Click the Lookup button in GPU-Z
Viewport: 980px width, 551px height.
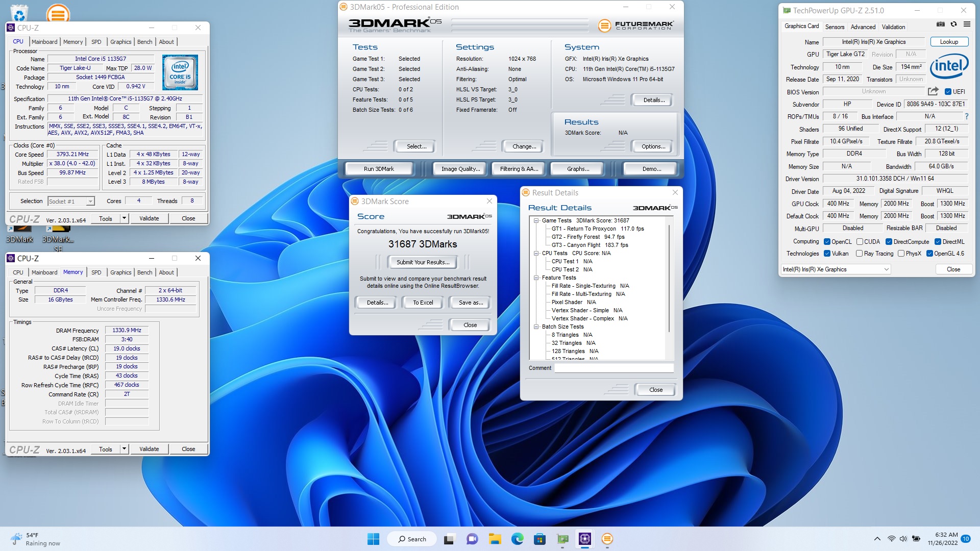(949, 42)
